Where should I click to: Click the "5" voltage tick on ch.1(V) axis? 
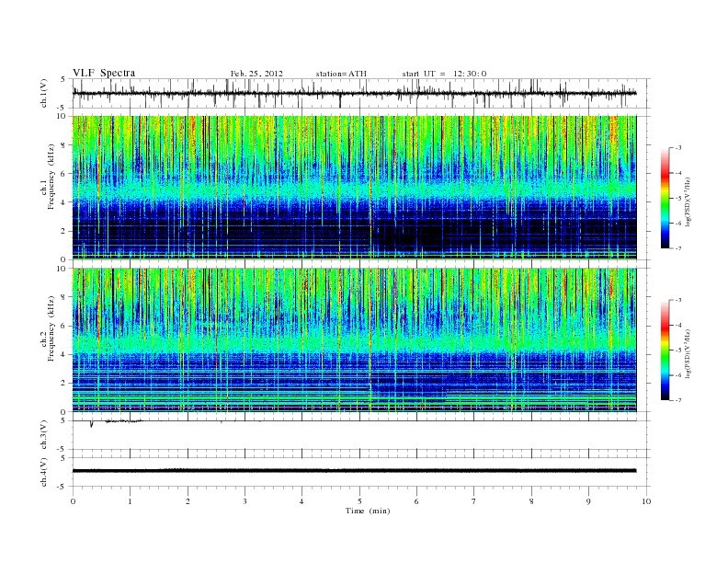[x=63, y=79]
